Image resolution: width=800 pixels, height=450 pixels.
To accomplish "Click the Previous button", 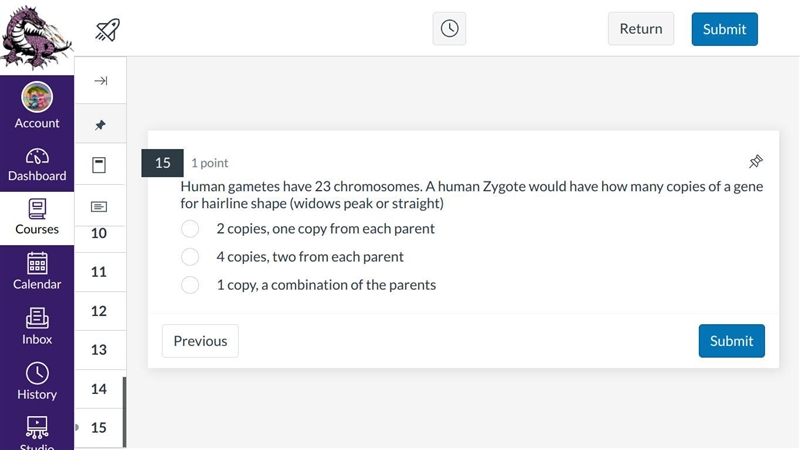I will (x=200, y=341).
